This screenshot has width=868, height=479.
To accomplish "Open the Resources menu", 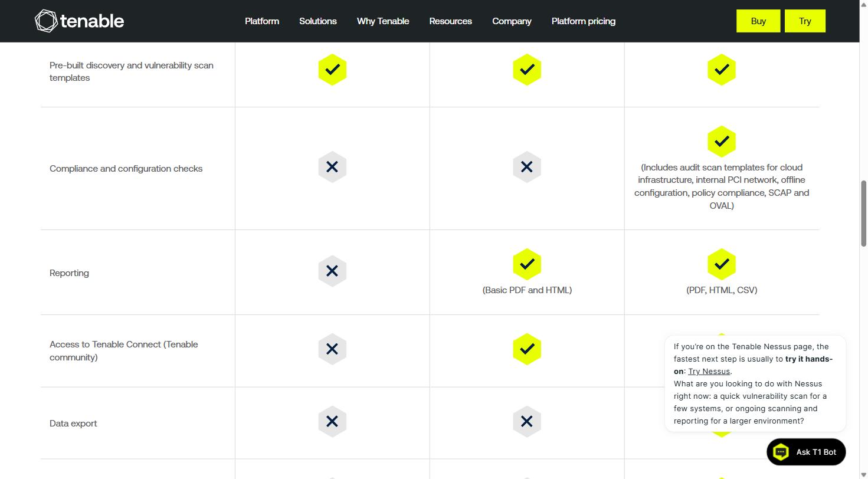I will pos(451,21).
